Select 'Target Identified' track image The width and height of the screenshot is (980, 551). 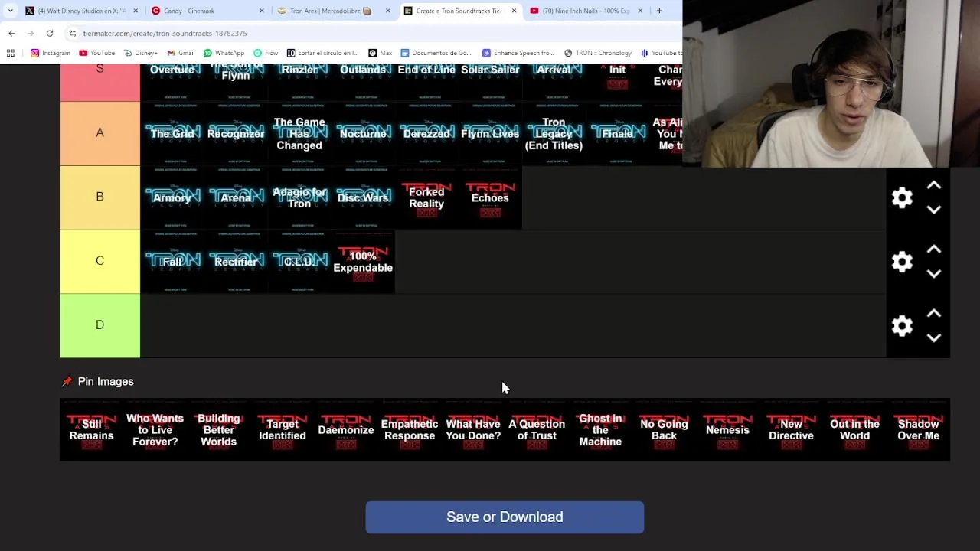click(283, 430)
